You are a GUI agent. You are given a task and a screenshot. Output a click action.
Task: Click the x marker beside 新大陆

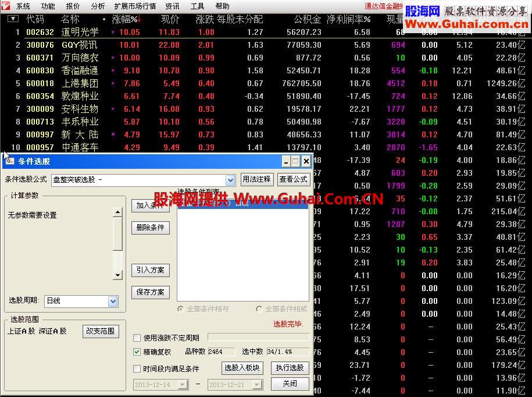(x=113, y=134)
